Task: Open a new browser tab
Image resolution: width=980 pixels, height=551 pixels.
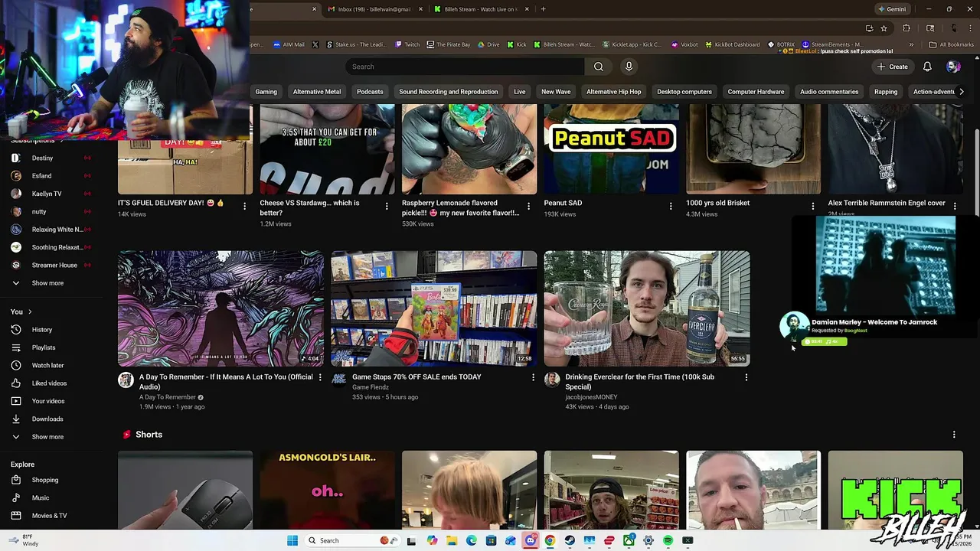Action: pyautogui.click(x=543, y=9)
